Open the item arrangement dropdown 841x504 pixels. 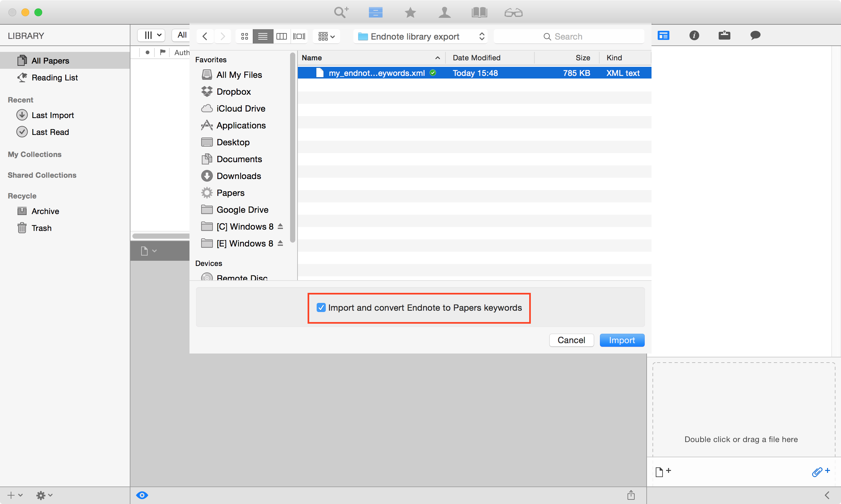pyautogui.click(x=326, y=36)
